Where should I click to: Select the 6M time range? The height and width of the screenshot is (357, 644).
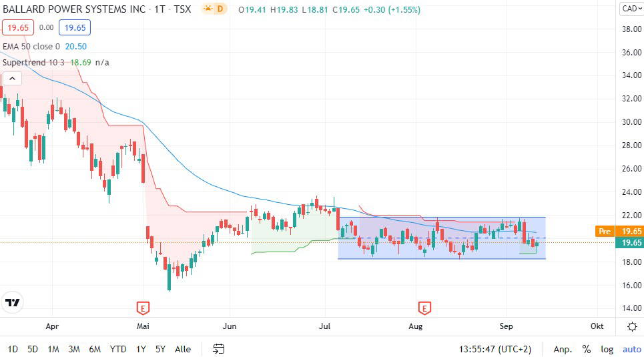[95, 349]
